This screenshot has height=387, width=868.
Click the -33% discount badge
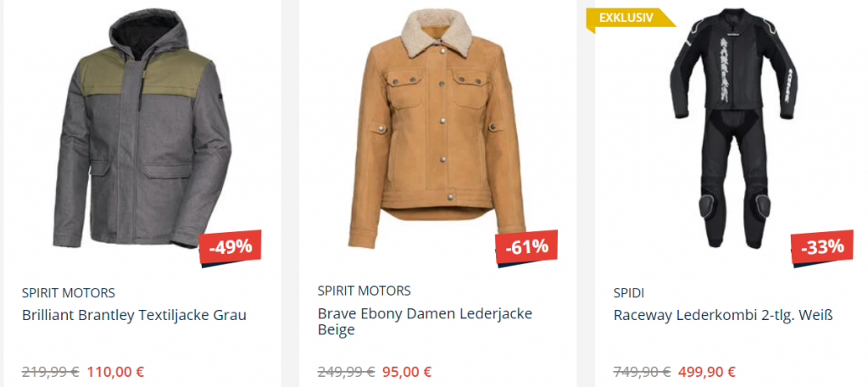point(822,247)
